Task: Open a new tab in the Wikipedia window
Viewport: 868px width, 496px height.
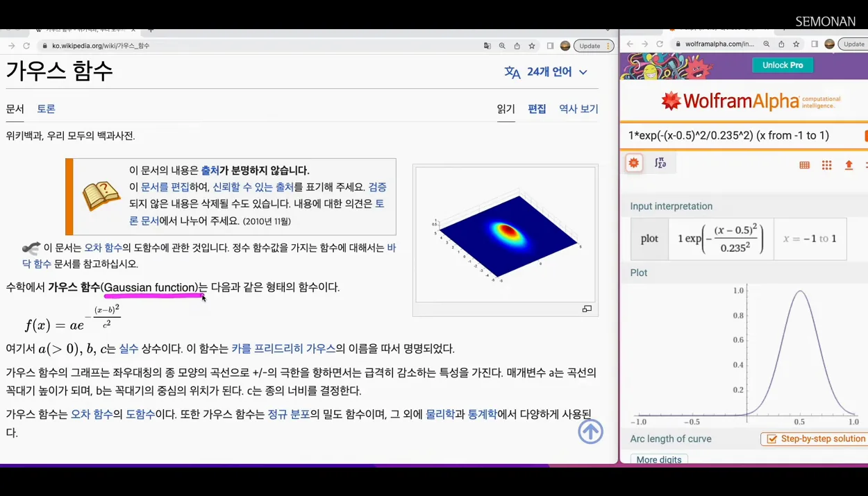Action: (151, 31)
